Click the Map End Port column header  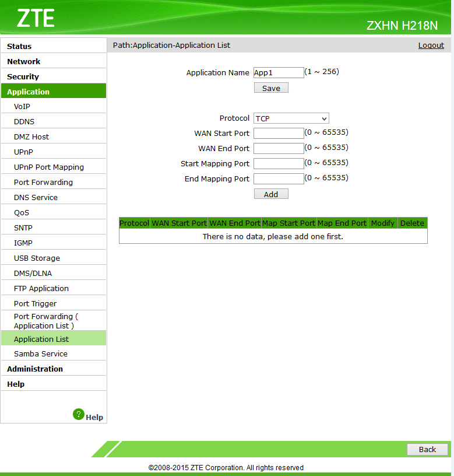click(342, 223)
